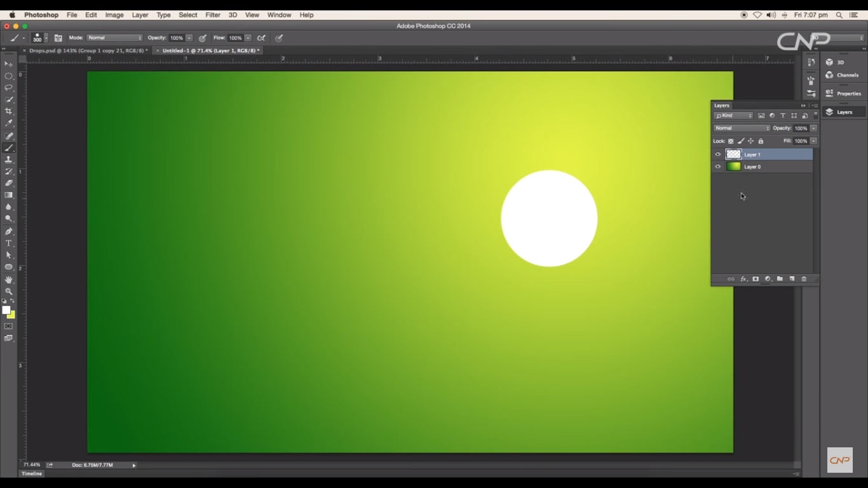Click the foreground color swatch
The width and height of the screenshot is (868, 488).
[x=6, y=310]
